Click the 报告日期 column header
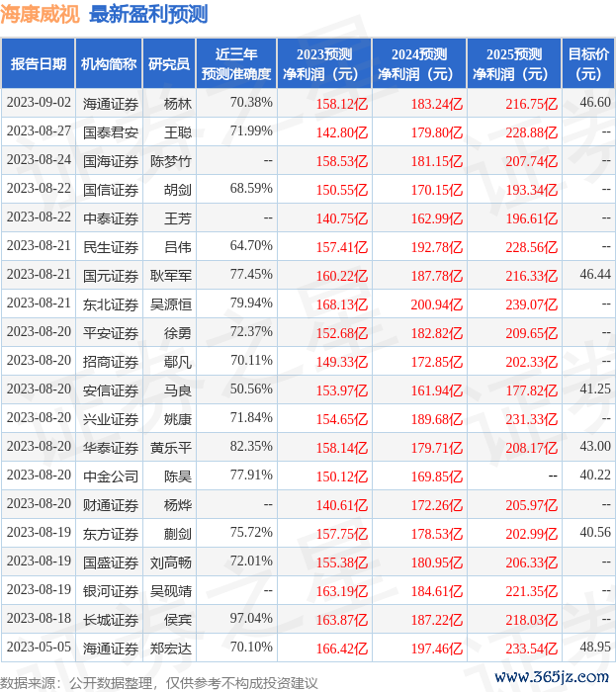The image size is (616, 692). (39, 64)
